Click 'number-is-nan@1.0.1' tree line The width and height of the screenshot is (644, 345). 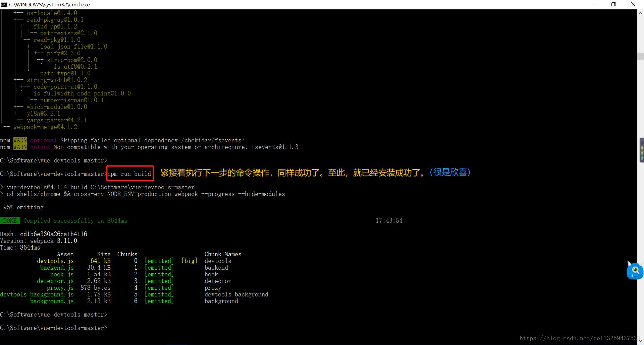tap(72, 100)
